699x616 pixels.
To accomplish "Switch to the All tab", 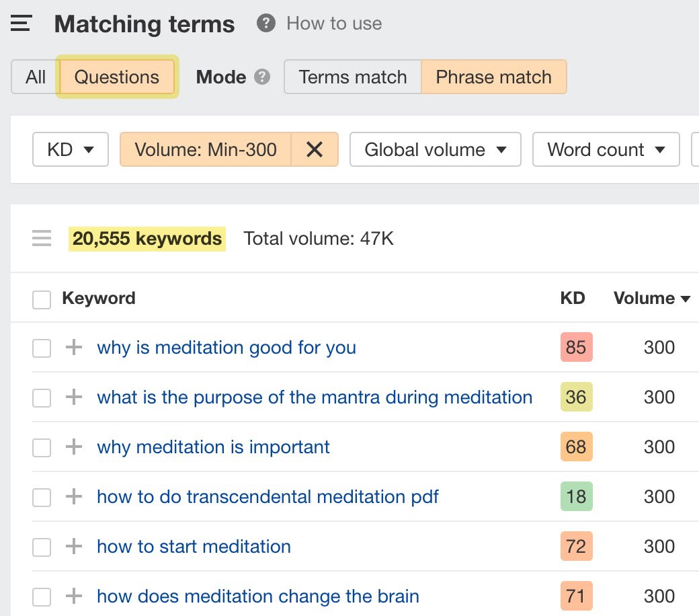I will click(x=34, y=77).
